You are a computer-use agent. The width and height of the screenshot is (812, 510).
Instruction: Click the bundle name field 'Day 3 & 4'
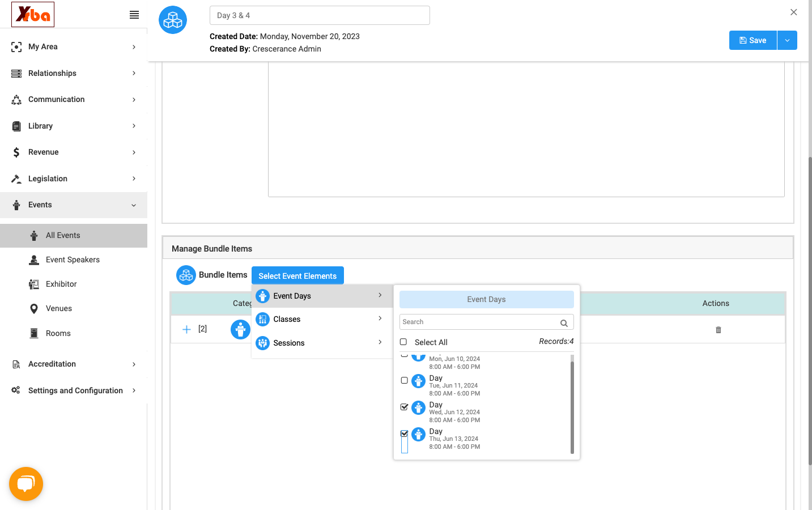(x=320, y=15)
